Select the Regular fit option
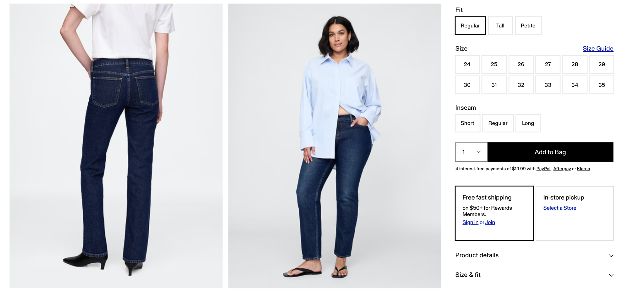The width and height of the screenshot is (644, 290). tap(470, 26)
